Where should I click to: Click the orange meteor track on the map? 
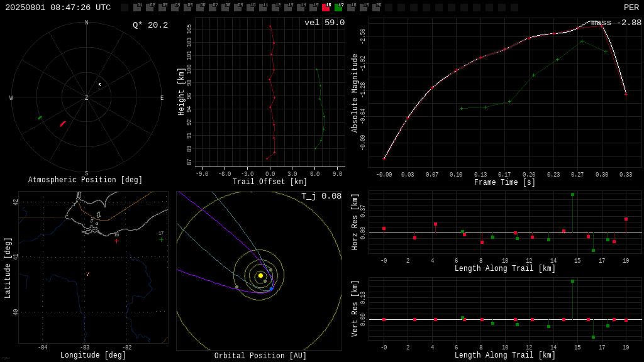88,274
